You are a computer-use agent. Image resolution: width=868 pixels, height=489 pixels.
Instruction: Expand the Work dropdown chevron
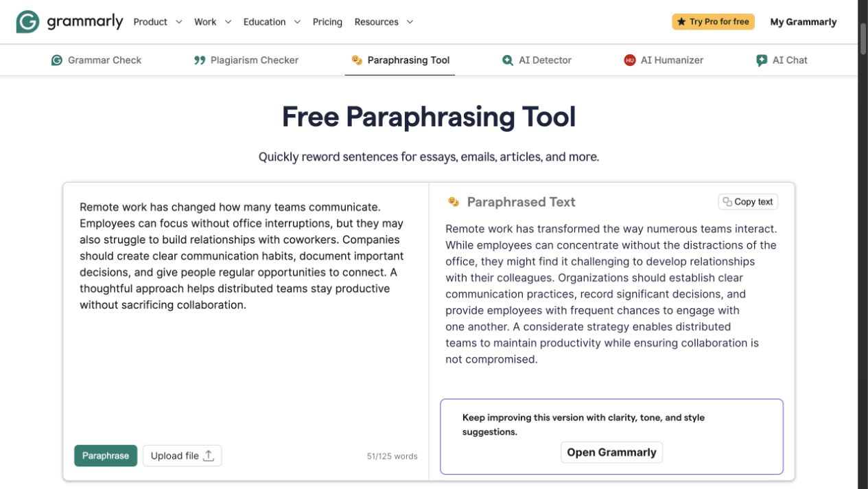tap(228, 22)
